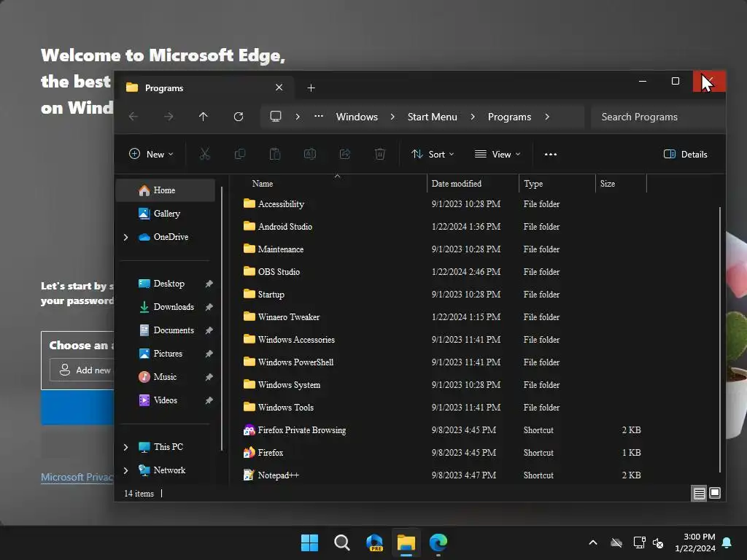The image size is (747, 560).
Task: Expand the chevron after Programs in address bar
Action: click(x=547, y=117)
